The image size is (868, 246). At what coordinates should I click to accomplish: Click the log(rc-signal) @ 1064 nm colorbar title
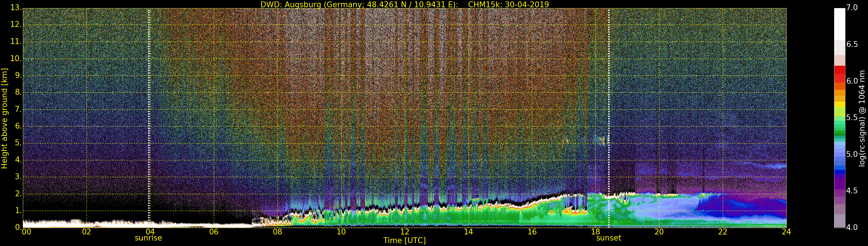point(862,118)
